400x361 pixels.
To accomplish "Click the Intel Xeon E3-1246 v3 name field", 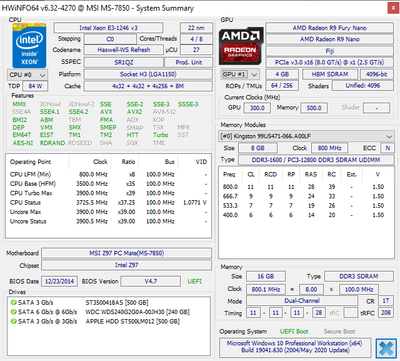I will (108, 28).
